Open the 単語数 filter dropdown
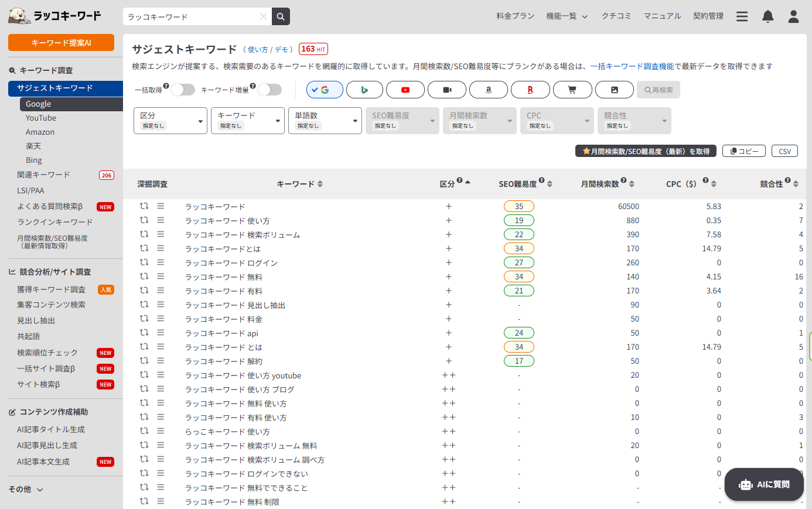Image resolution: width=812 pixels, height=509 pixels. click(325, 121)
